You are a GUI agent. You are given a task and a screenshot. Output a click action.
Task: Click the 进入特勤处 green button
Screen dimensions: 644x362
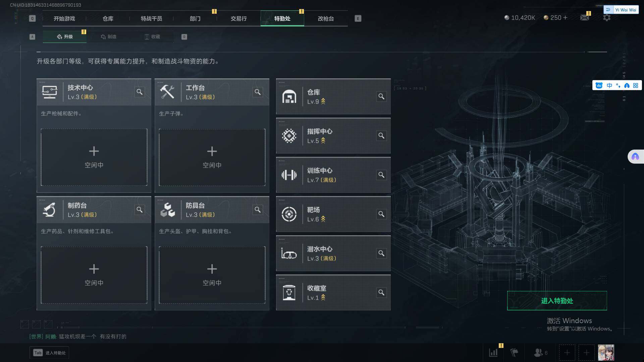click(x=557, y=301)
